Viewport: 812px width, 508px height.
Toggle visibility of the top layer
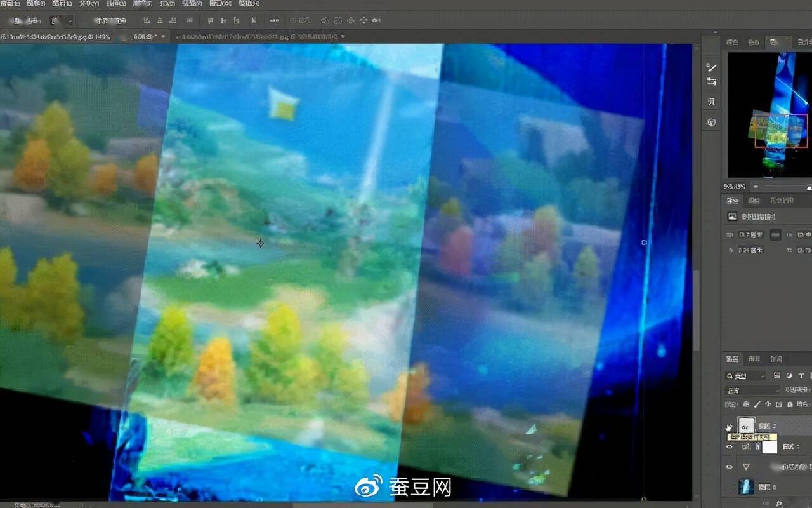tap(729, 427)
